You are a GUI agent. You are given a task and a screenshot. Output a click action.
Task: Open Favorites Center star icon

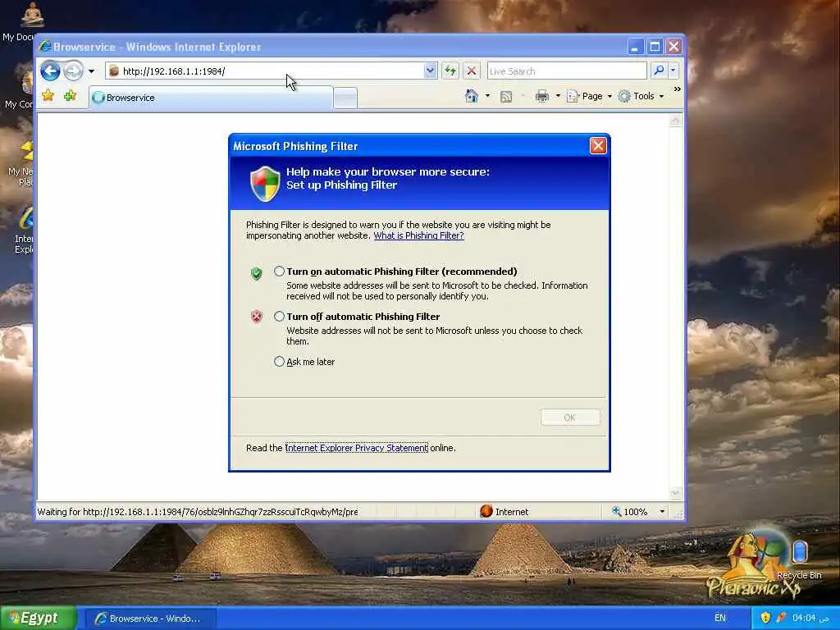click(48, 96)
